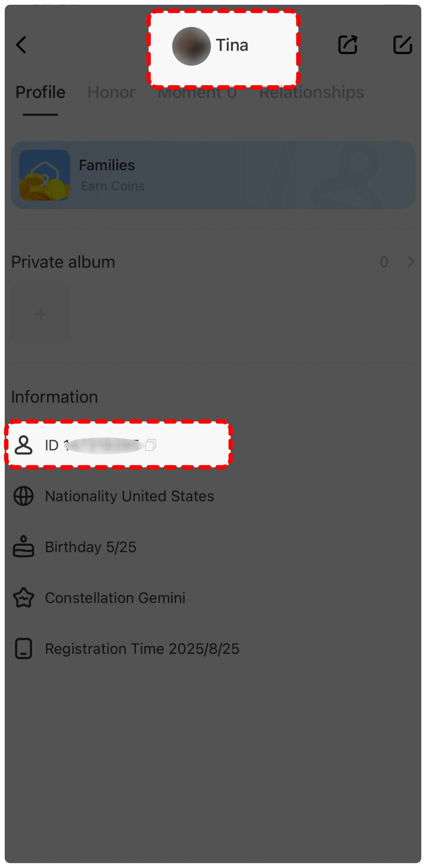The width and height of the screenshot is (426, 868).
Task: Add a photo with the plus tile
Action: (41, 314)
